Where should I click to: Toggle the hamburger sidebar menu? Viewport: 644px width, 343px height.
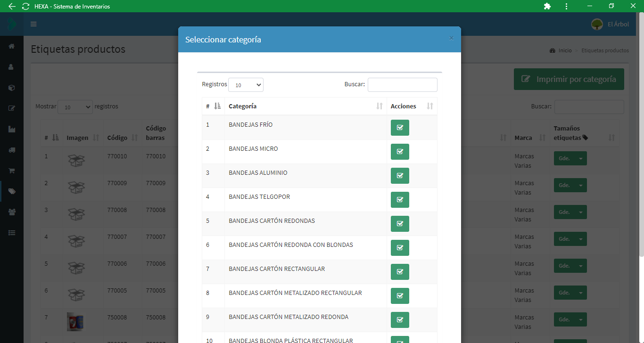pos(33,24)
